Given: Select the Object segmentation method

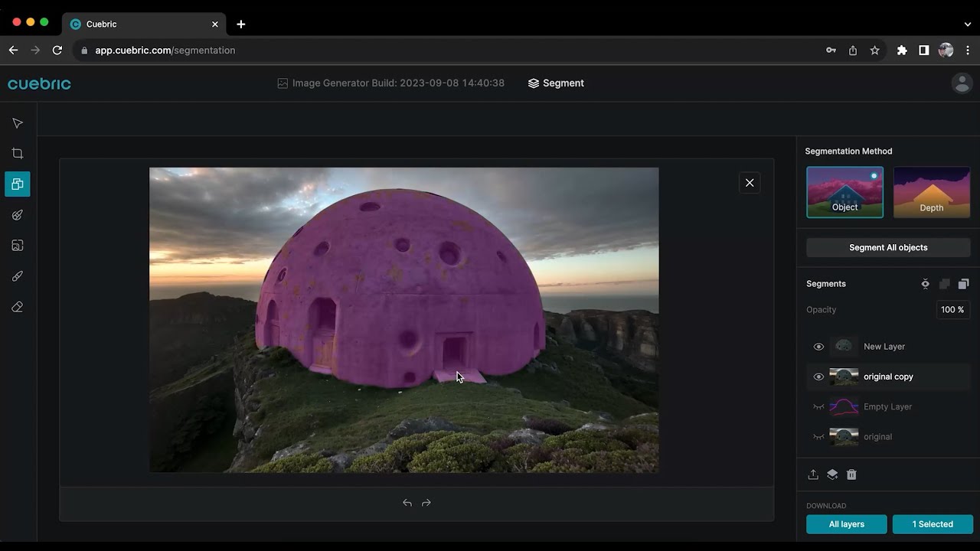Looking at the screenshot, I should [x=844, y=192].
